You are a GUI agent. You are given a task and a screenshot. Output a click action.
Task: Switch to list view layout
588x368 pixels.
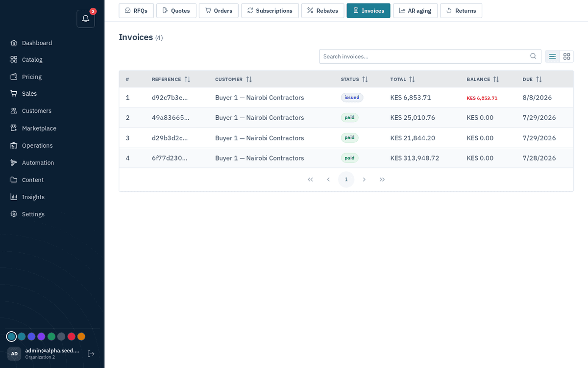pyautogui.click(x=552, y=56)
